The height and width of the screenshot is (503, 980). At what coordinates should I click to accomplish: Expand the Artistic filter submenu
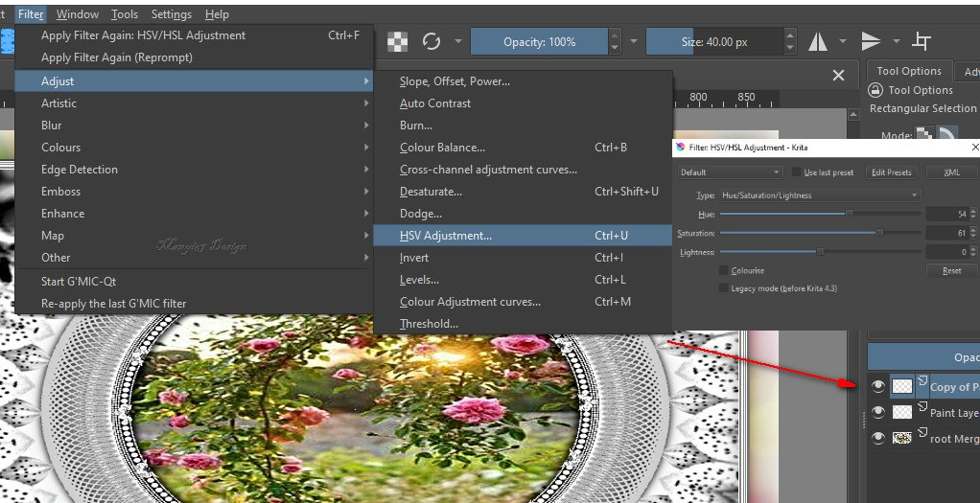point(194,103)
